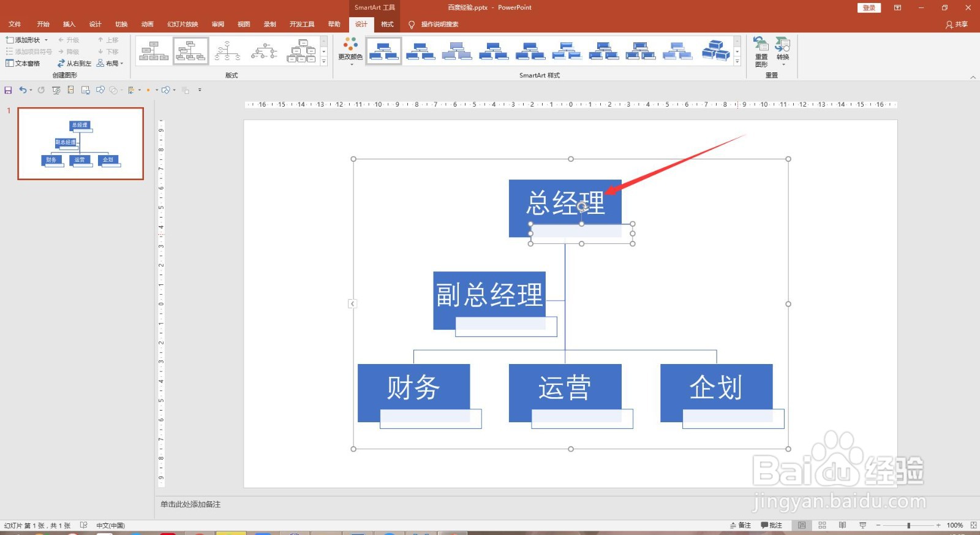Switch to Slide Sorter view in status bar
The width and height of the screenshot is (980, 535).
pyautogui.click(x=822, y=525)
